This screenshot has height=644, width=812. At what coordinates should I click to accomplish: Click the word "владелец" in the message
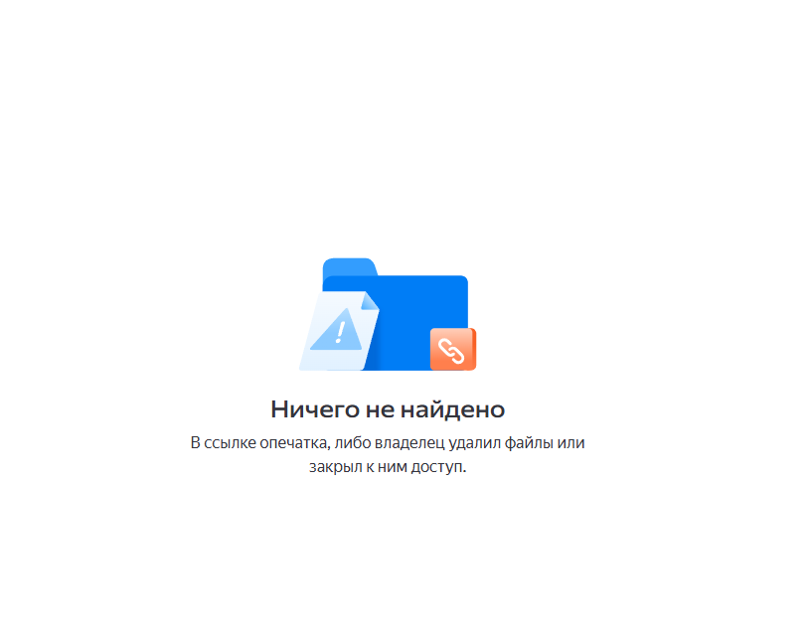(x=409, y=443)
